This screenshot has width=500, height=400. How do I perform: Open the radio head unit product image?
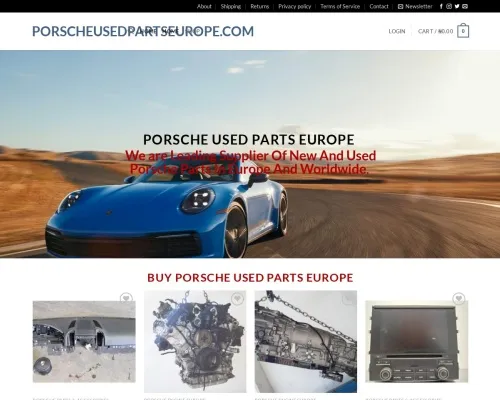point(417,341)
